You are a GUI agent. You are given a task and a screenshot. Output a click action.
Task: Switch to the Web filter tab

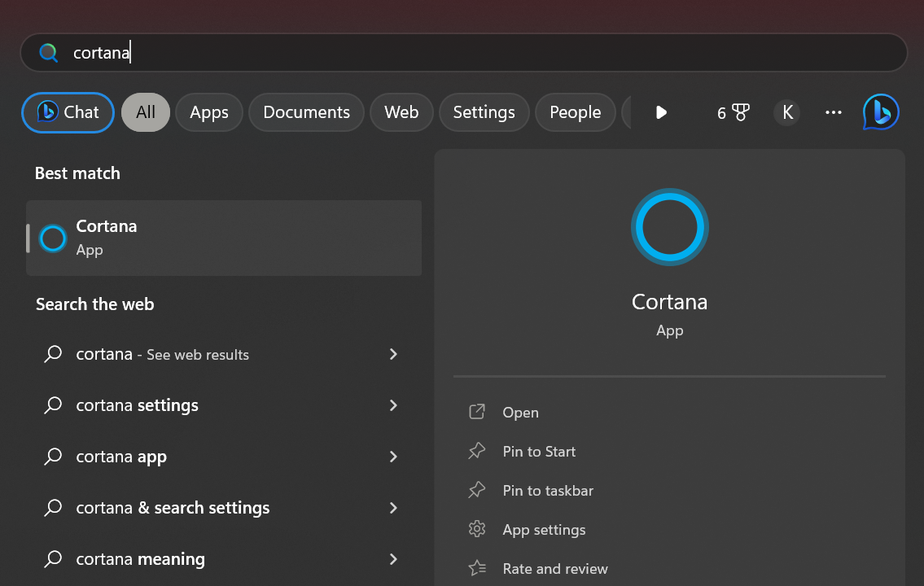[x=401, y=112]
